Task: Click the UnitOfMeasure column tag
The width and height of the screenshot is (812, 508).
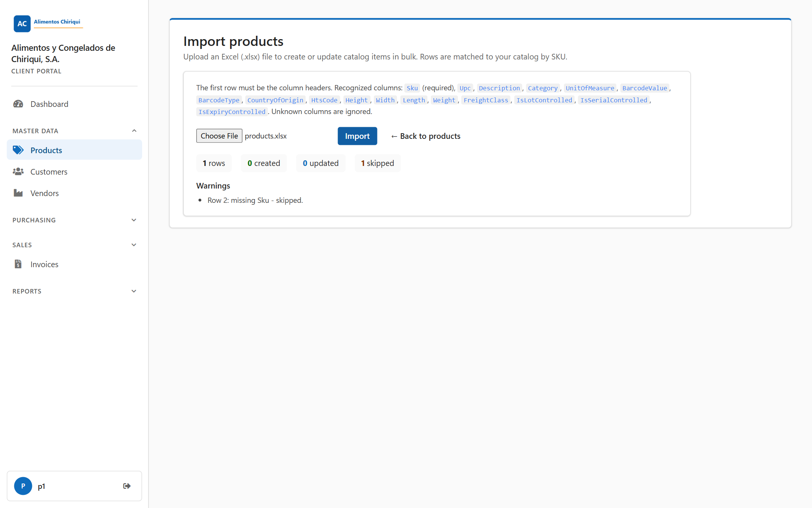Action: click(x=590, y=88)
